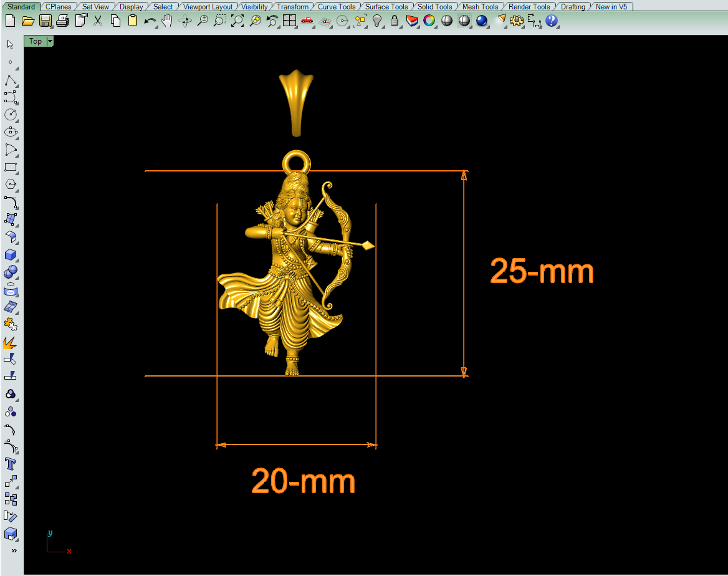Click the Top viewport title label

click(36, 41)
